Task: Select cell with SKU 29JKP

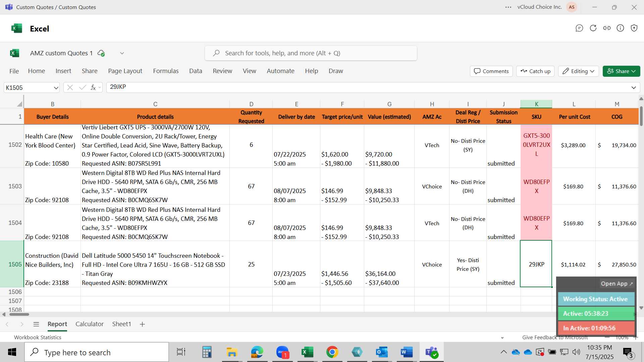Action: click(x=536, y=264)
